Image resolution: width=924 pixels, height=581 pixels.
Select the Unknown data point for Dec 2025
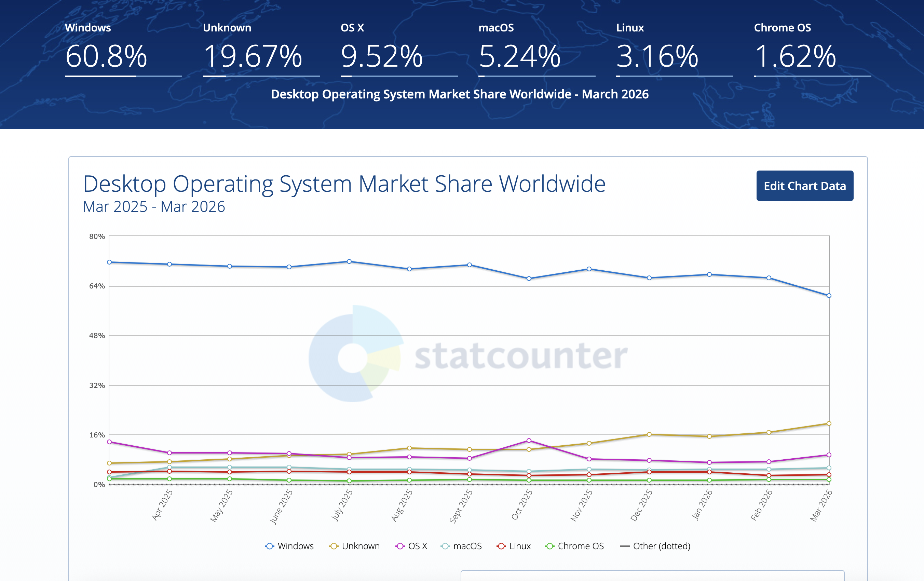[649, 434]
